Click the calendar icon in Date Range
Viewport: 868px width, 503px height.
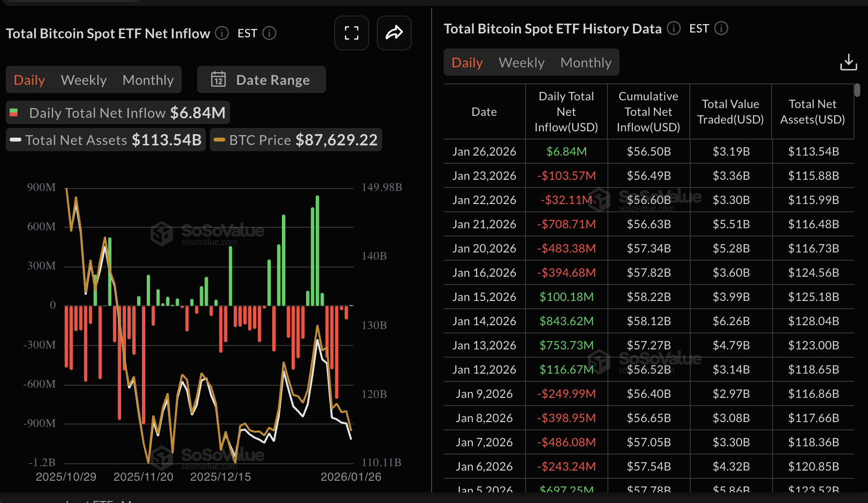coord(218,79)
